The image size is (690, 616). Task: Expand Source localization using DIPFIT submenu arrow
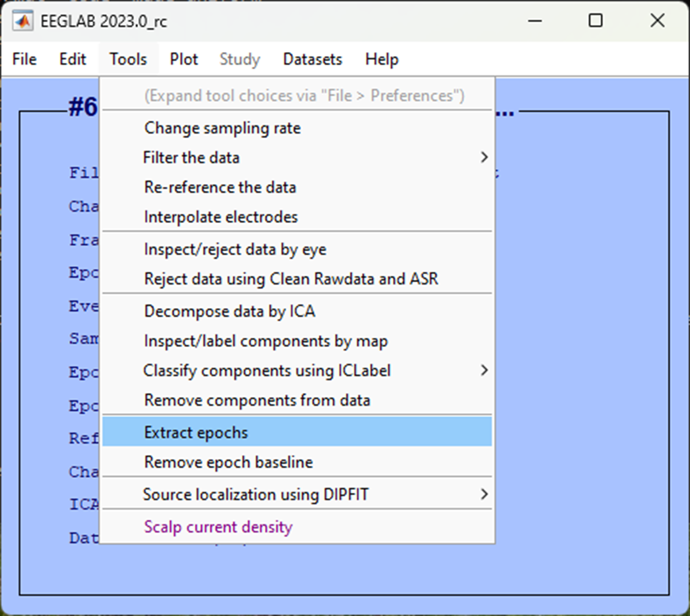[484, 495]
